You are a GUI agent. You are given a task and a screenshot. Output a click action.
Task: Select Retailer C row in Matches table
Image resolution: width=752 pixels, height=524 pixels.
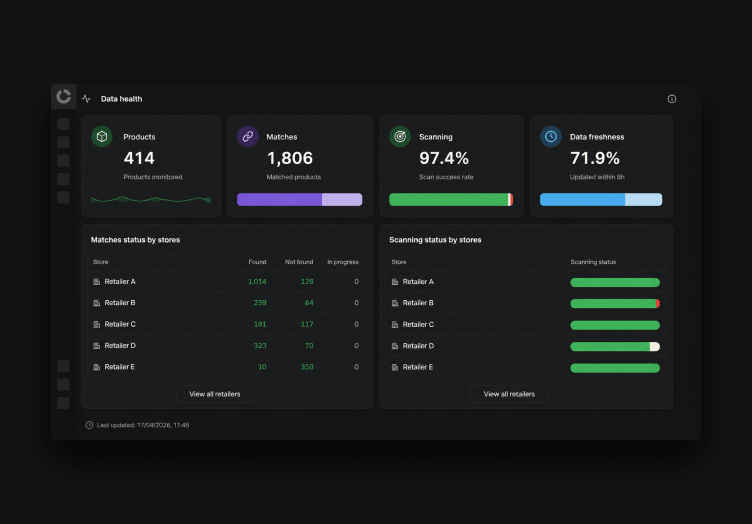[227, 325]
